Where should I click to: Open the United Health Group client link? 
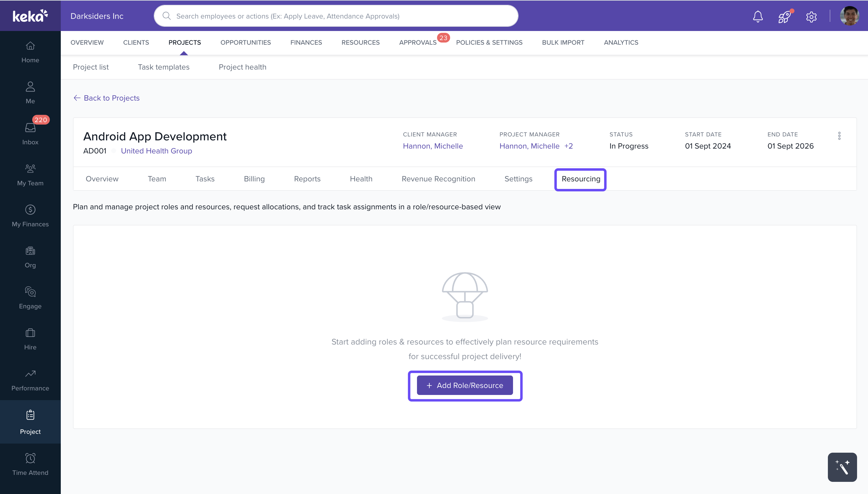[156, 151]
